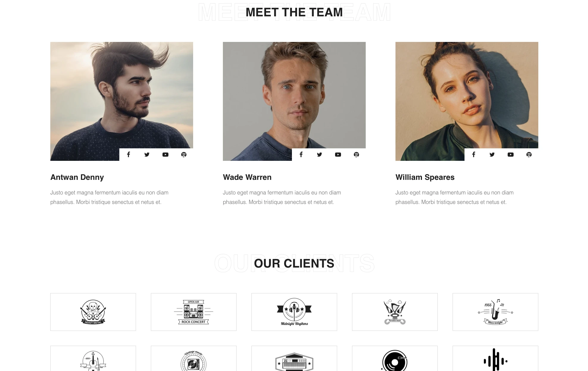Click William Speares' Spotify icon
Screen dimensions: 588x371
point(529,155)
